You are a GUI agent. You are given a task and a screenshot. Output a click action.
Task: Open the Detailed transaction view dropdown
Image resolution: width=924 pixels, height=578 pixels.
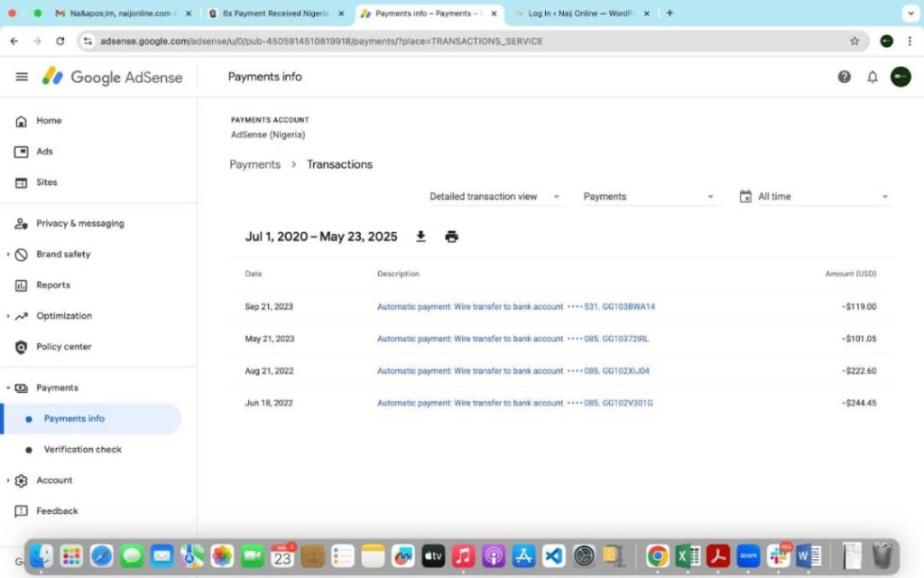pos(494,197)
